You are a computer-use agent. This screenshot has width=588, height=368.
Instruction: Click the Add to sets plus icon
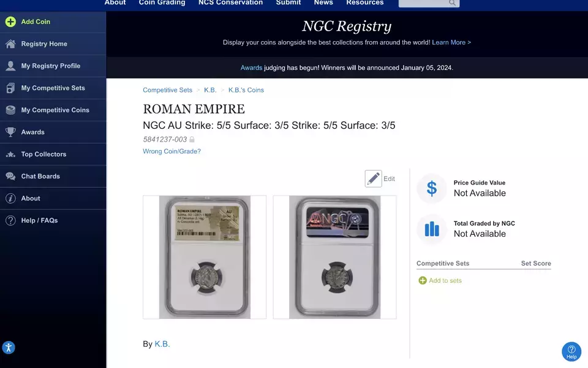423,280
